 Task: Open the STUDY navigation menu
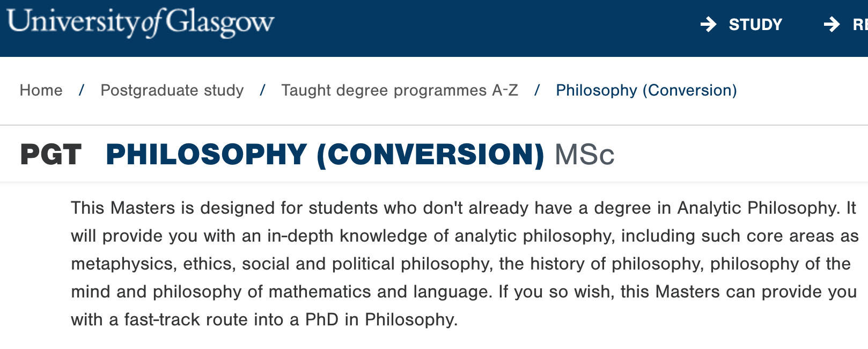(755, 24)
